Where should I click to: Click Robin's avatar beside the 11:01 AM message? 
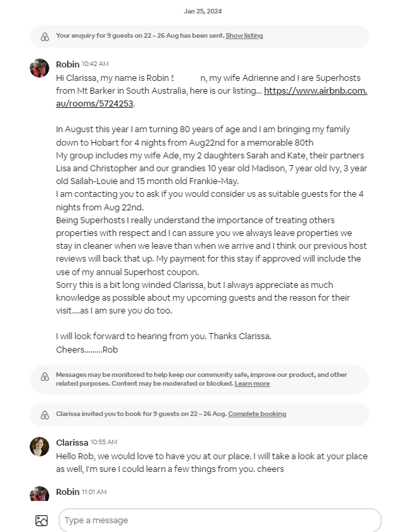click(x=40, y=494)
